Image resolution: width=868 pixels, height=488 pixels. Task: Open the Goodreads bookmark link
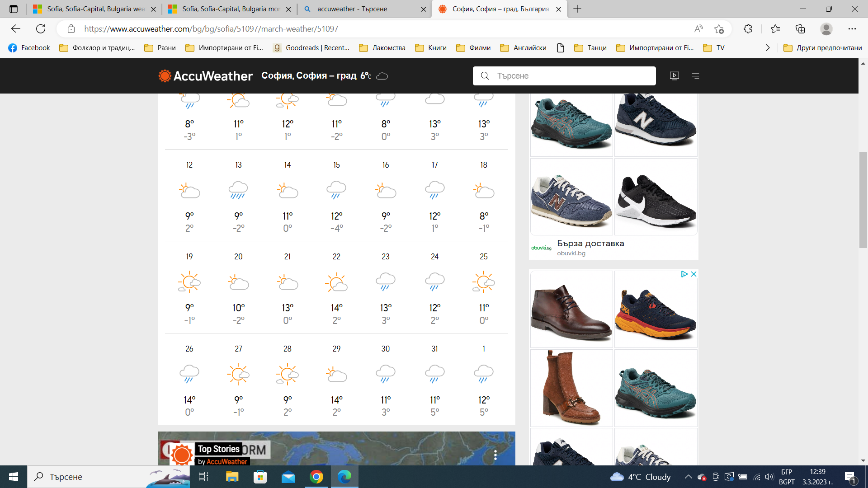(x=311, y=48)
